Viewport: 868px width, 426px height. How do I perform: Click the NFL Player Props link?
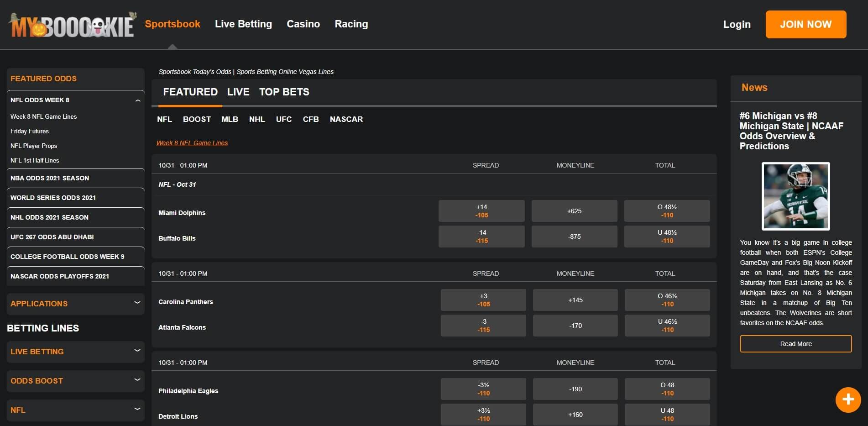click(x=34, y=146)
